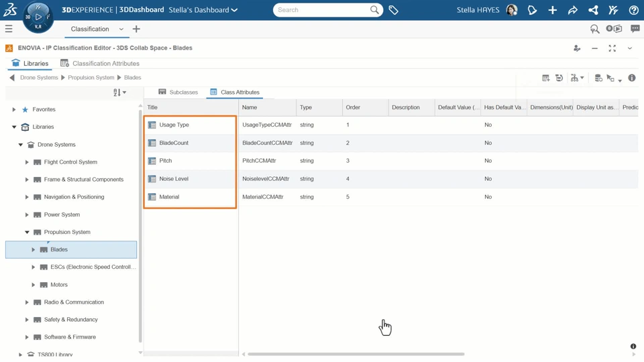
Task: Click the compass play button
Action: pyautogui.click(x=38, y=17)
